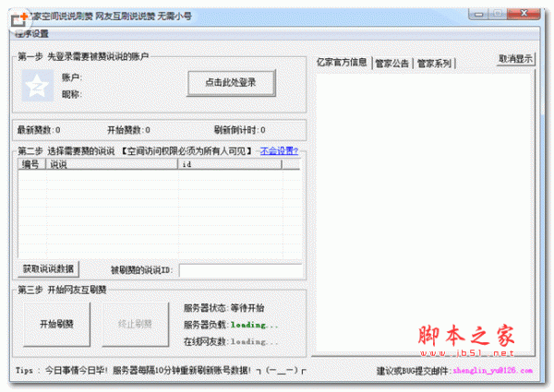Open the 管家系列 tab
This screenshot has height=392, width=554.
[434, 63]
